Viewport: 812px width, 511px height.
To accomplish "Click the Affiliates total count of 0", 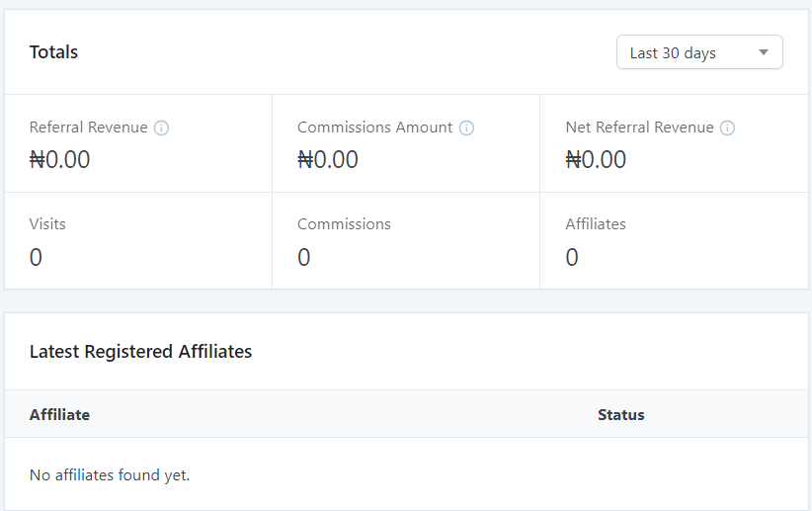I will [x=572, y=257].
